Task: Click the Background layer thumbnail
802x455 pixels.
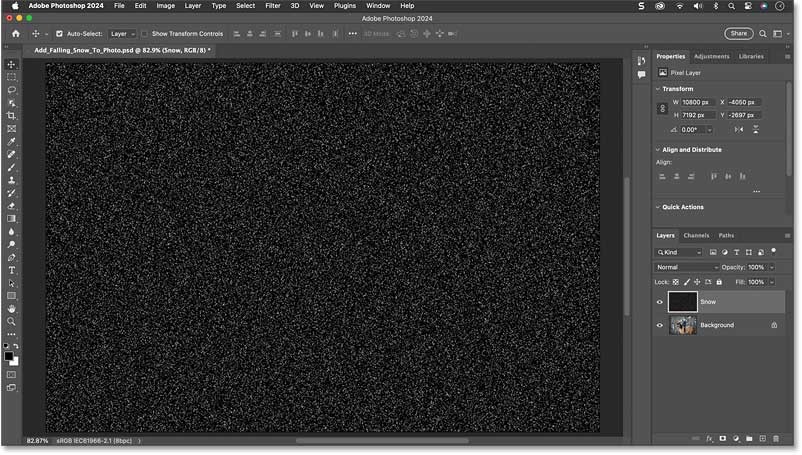Action: 682,325
